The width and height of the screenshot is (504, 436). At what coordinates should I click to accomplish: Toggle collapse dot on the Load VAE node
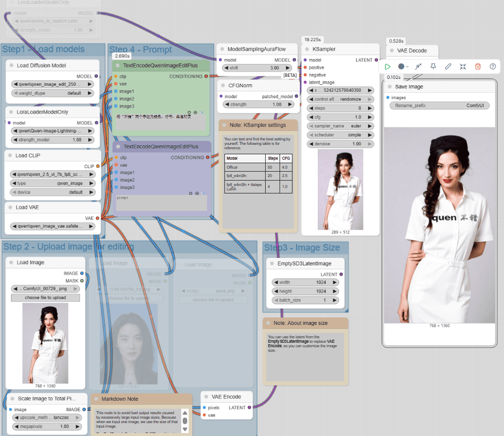(10, 207)
